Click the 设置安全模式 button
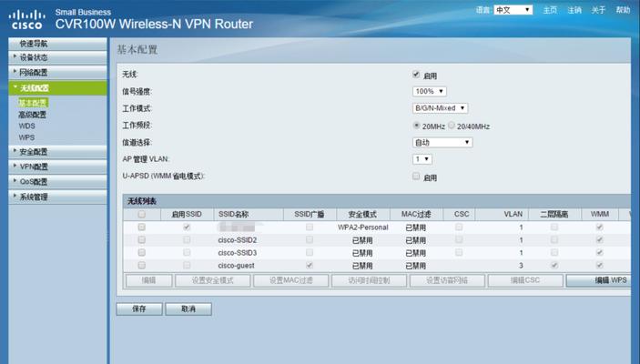Screen dimensions: 640x364 [212, 280]
